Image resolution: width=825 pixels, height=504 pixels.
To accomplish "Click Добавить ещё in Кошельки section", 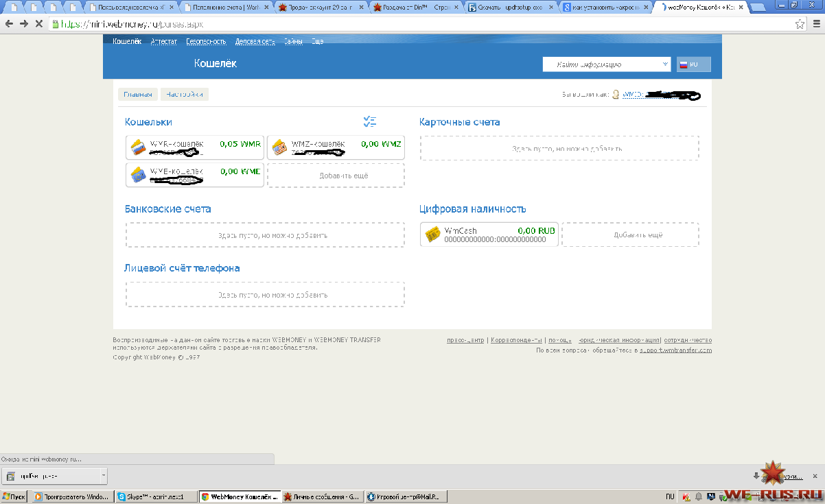I will (336, 176).
